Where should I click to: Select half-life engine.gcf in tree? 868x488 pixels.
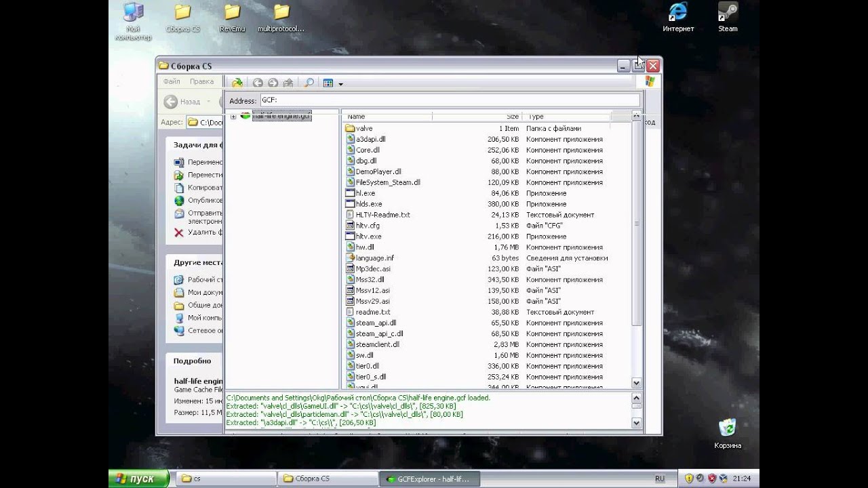coord(281,116)
